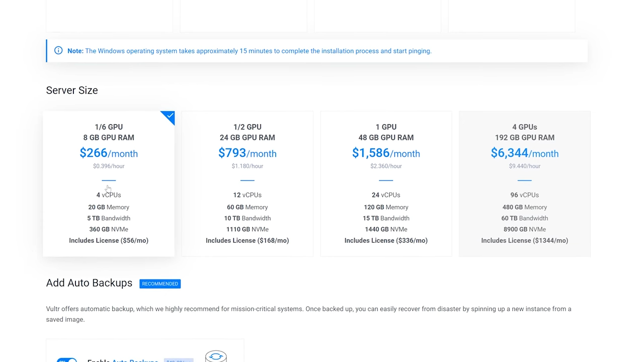Click the 12 vCPUs spec
644x362 pixels.
pos(248,195)
